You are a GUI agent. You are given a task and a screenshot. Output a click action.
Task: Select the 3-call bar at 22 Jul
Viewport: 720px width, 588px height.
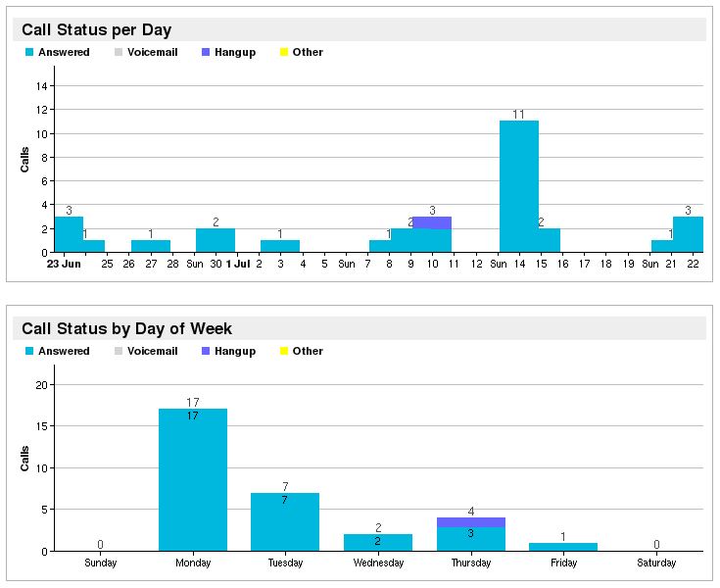688,234
